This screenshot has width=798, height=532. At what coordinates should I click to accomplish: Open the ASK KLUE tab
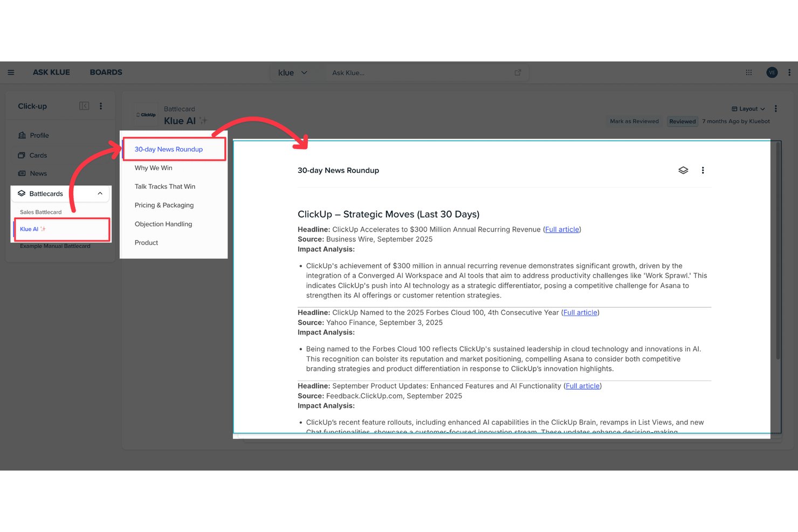point(51,72)
